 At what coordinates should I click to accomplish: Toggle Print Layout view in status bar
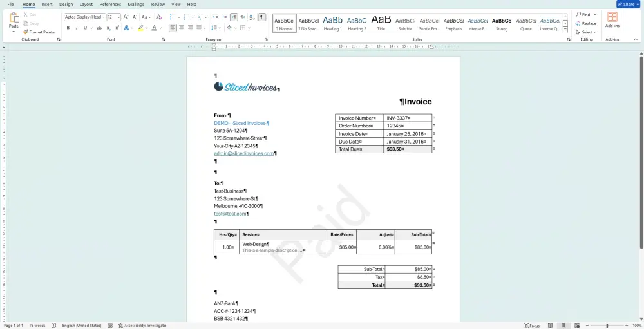pos(564,326)
